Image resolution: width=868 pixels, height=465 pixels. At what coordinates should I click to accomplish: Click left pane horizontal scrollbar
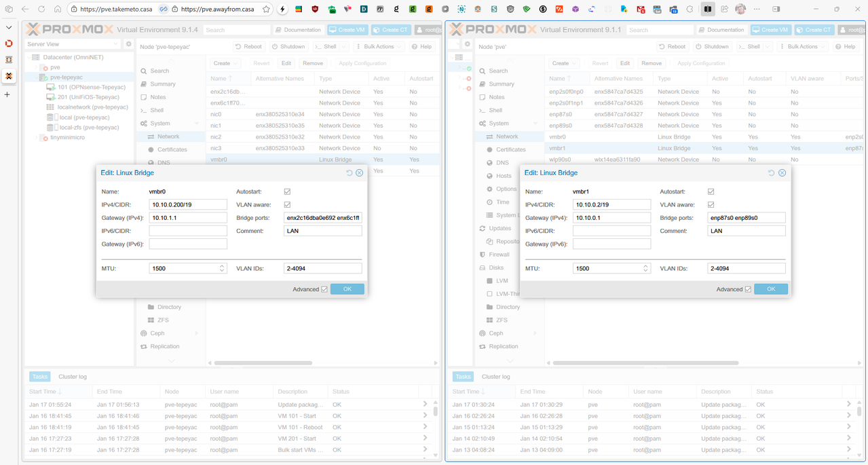[263, 363]
